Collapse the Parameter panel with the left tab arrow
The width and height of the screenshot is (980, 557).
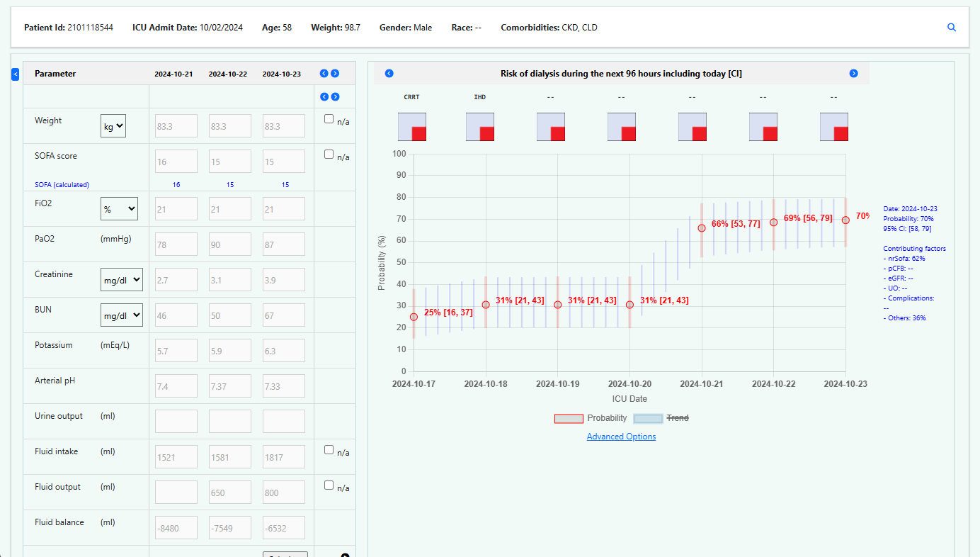click(x=16, y=74)
